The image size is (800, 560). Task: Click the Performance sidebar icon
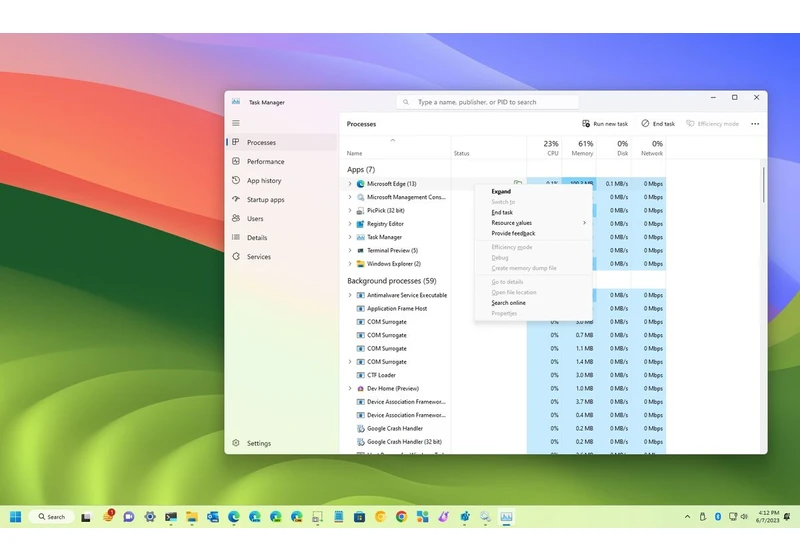coord(236,161)
